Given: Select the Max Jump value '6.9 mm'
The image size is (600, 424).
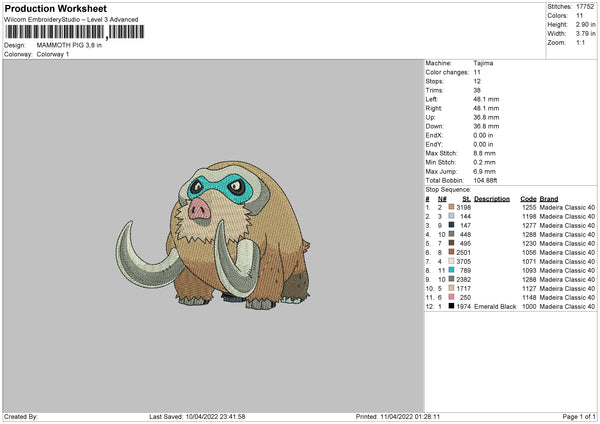Looking at the screenshot, I should click(484, 172).
